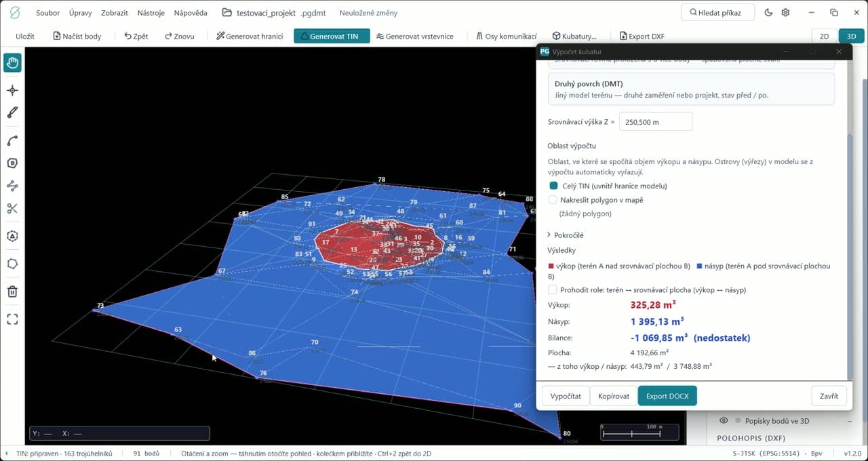Click the dialog vertical scrollbar
The width and height of the screenshot is (868, 461).
click(850, 258)
